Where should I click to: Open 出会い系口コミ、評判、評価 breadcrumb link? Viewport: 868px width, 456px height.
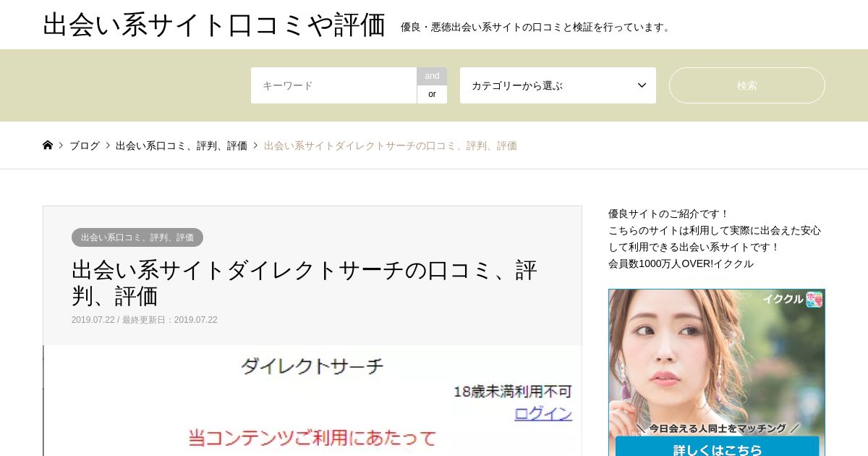182,145
